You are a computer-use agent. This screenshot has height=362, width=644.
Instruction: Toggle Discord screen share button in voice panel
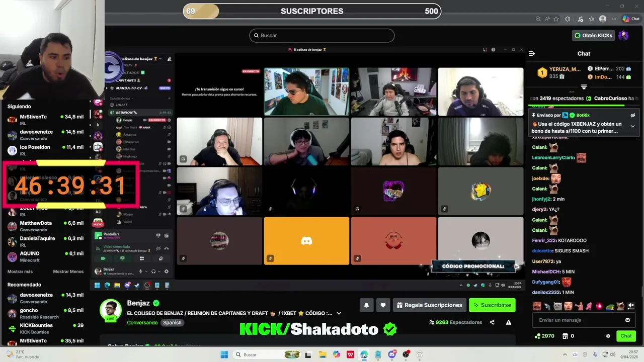pos(122,258)
